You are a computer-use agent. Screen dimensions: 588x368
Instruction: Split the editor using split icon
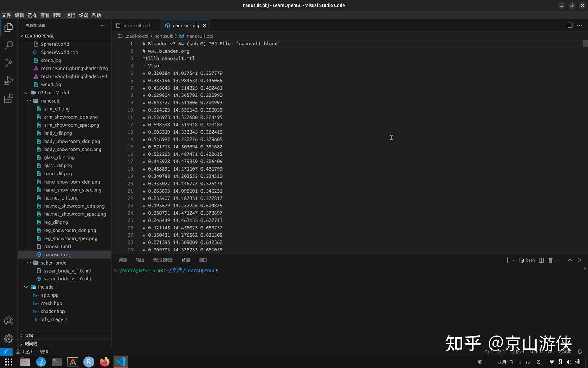pos(569,25)
